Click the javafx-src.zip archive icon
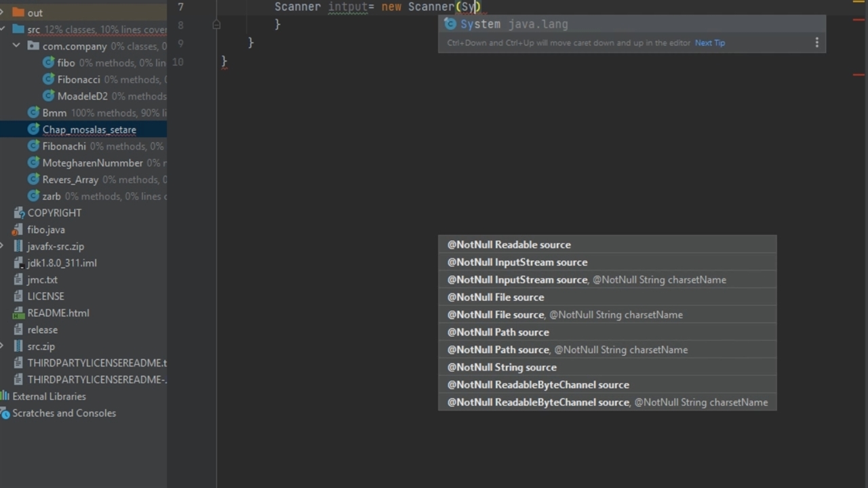The height and width of the screenshot is (488, 868). point(18,246)
